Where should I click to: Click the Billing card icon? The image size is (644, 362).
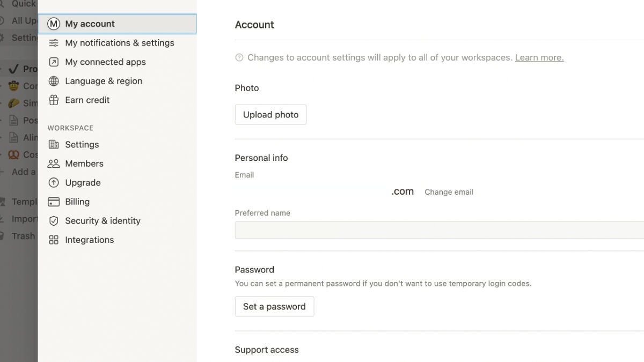pos(54,202)
